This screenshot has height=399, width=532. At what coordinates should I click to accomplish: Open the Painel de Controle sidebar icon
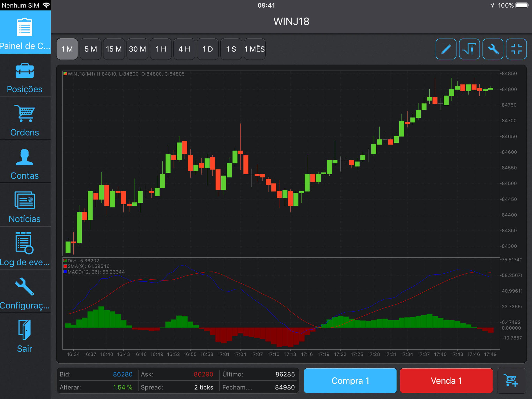pos(25,27)
